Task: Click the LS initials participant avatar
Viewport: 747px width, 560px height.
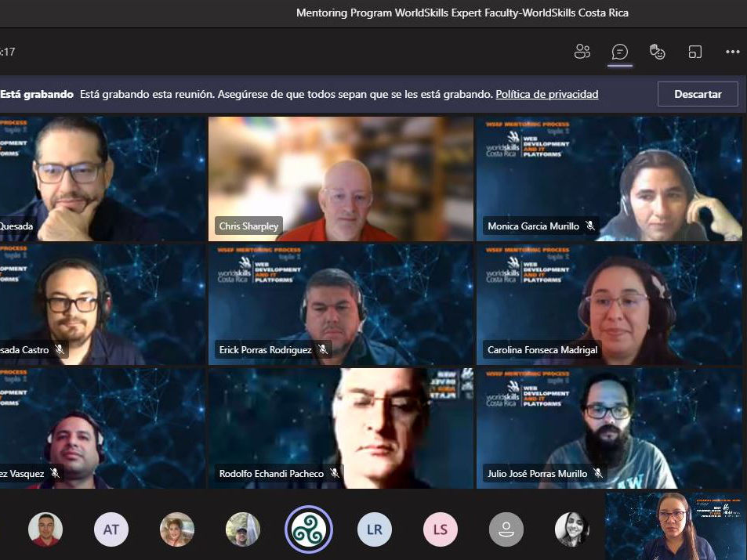Action: pos(441,529)
